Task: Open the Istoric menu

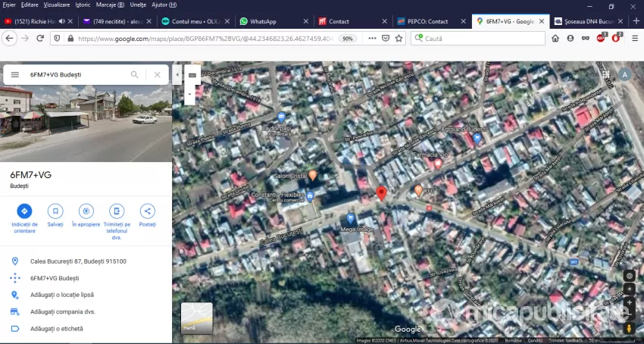Action: coord(83,5)
